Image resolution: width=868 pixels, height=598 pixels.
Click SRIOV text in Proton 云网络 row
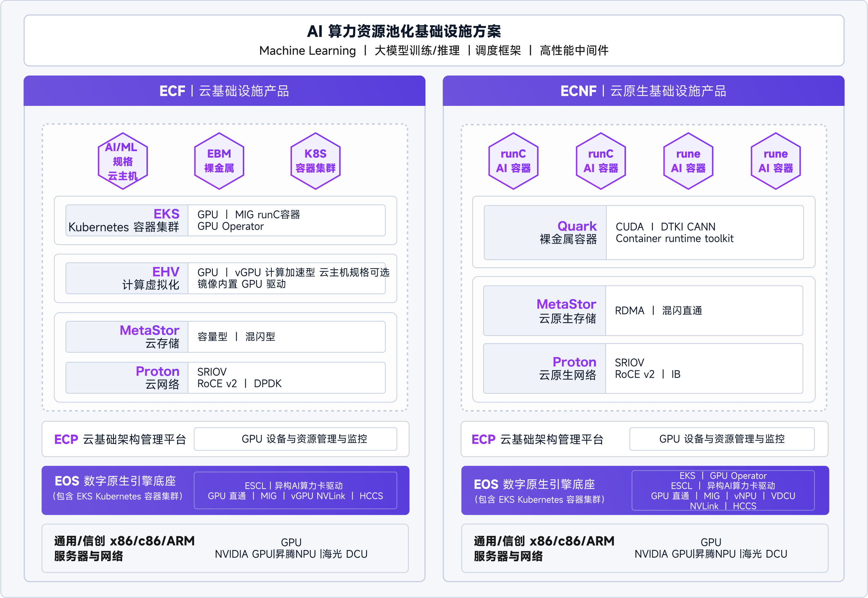(212, 372)
